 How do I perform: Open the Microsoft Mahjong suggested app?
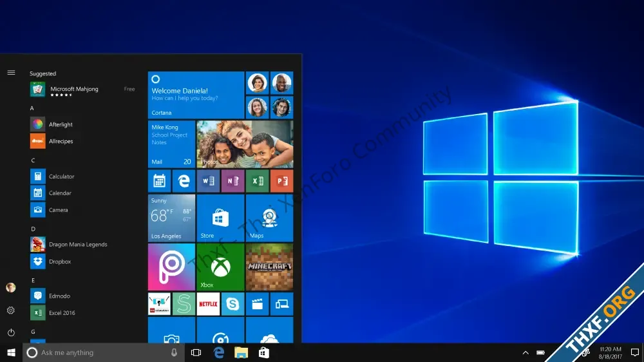tap(82, 89)
